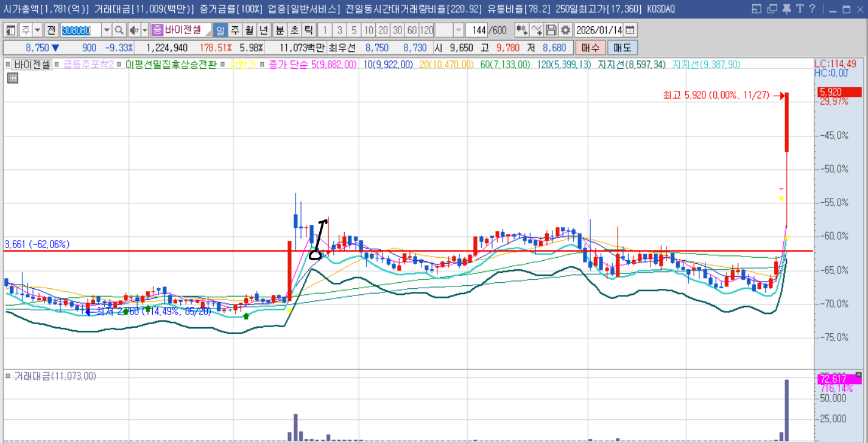Select the 60 interval button
The image size is (868, 443).
coord(412,30)
